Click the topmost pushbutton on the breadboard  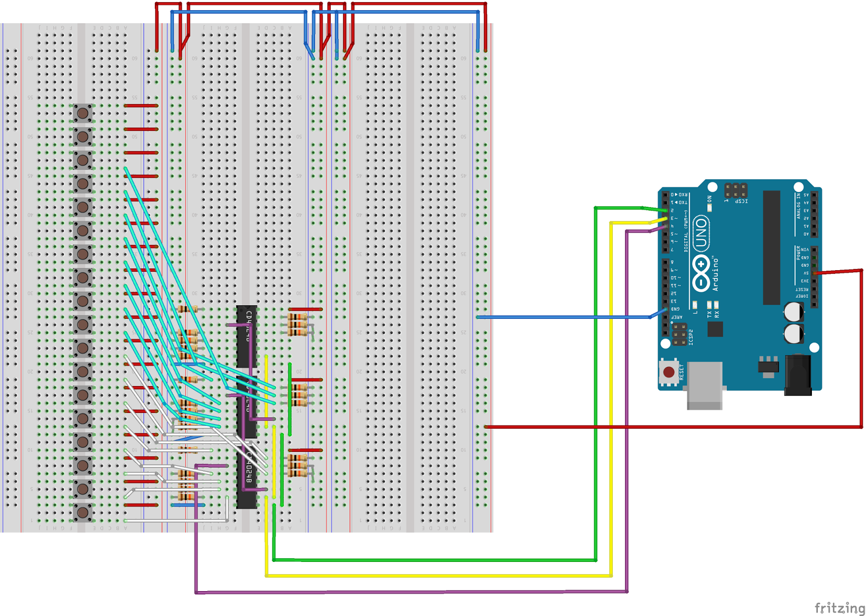pyautogui.click(x=82, y=114)
